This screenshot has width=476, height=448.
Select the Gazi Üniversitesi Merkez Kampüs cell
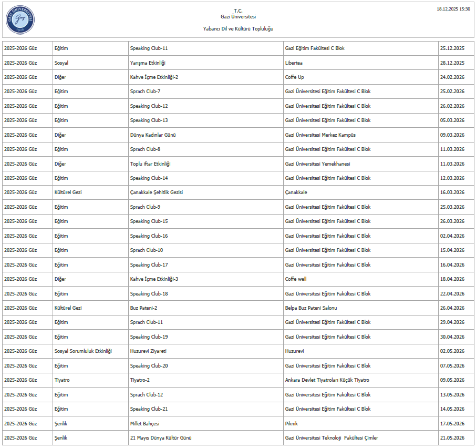point(320,135)
